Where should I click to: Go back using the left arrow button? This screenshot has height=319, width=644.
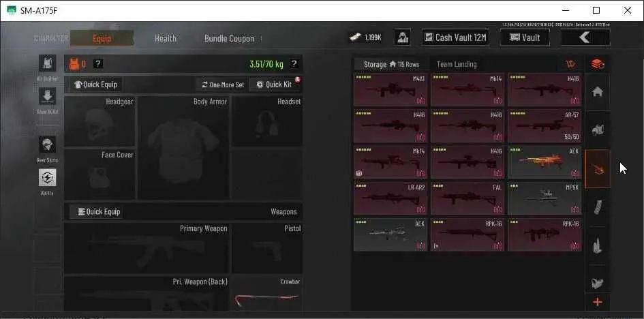click(x=585, y=37)
